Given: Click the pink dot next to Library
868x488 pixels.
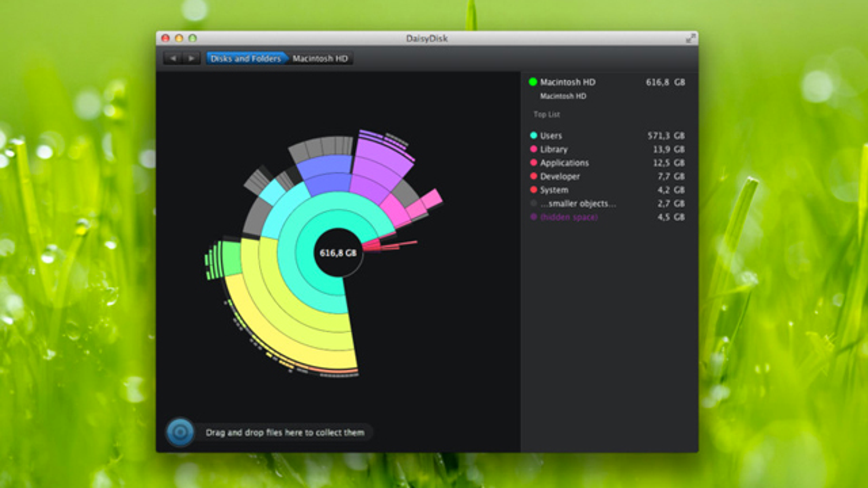Looking at the screenshot, I should point(533,149).
